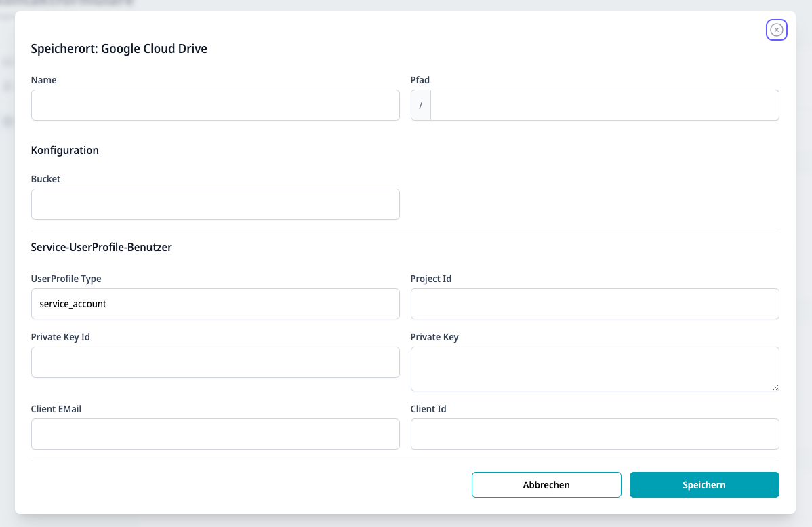Save settings with the Speichern button
Screen dimensions: 812x527
point(704,485)
